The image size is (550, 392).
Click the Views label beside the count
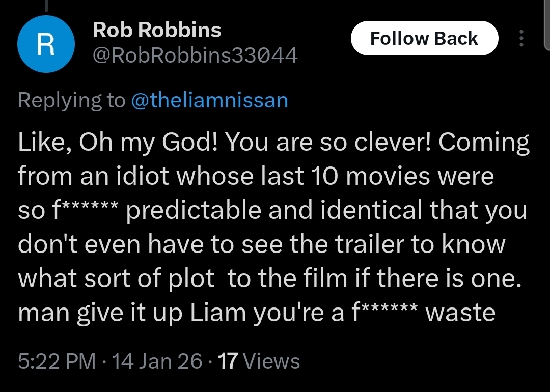(x=271, y=361)
